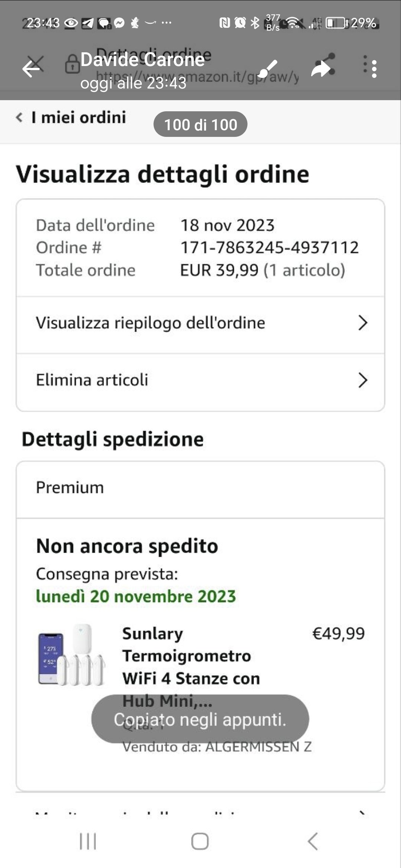Screen dimensions: 401x868
Task: Select the order number 171-7863245-4937112
Action: pyautogui.click(x=269, y=248)
